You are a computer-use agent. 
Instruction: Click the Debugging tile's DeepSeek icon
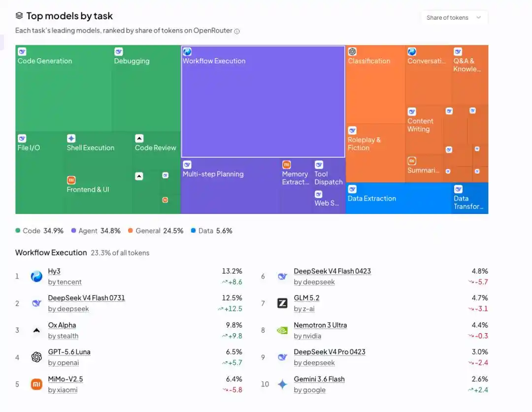118,52
